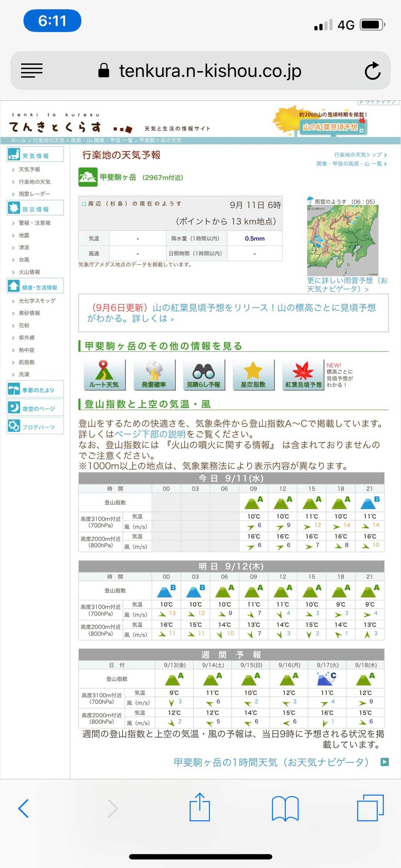
Task: Open the 星空指数 star icon
Action: tap(253, 375)
